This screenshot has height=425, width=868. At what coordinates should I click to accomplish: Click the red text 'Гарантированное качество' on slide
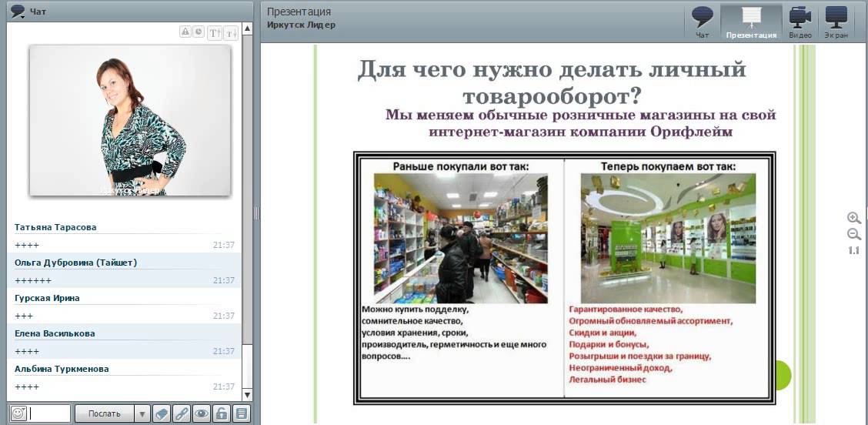click(x=626, y=310)
